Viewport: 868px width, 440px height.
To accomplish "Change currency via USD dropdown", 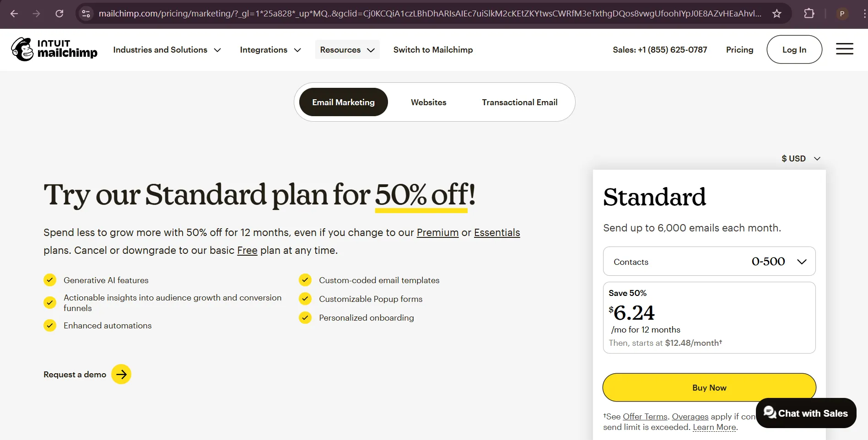I will pyautogui.click(x=801, y=159).
